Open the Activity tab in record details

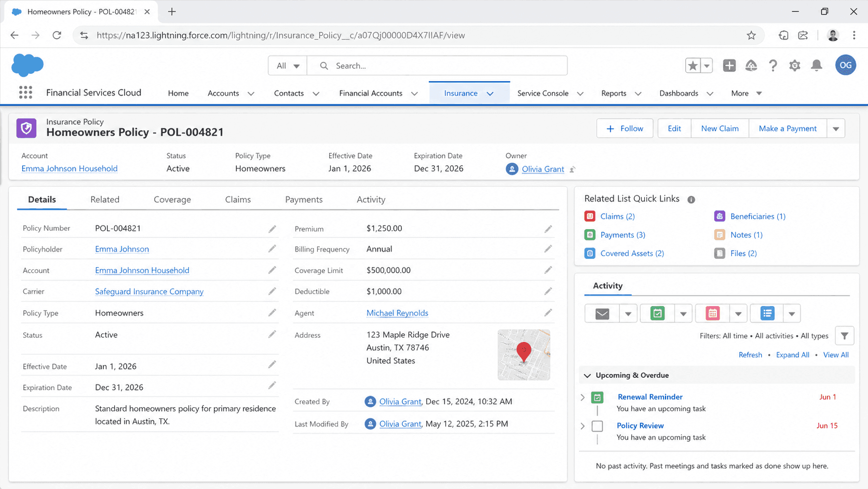pos(371,200)
